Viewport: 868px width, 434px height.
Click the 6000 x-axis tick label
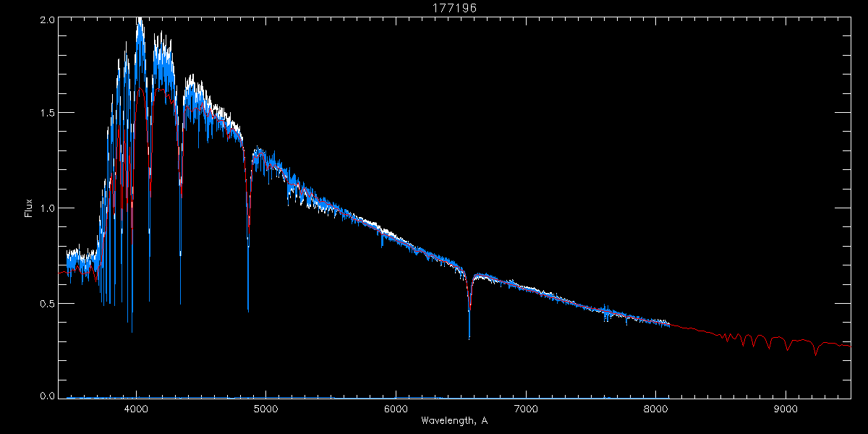pyautogui.click(x=396, y=408)
